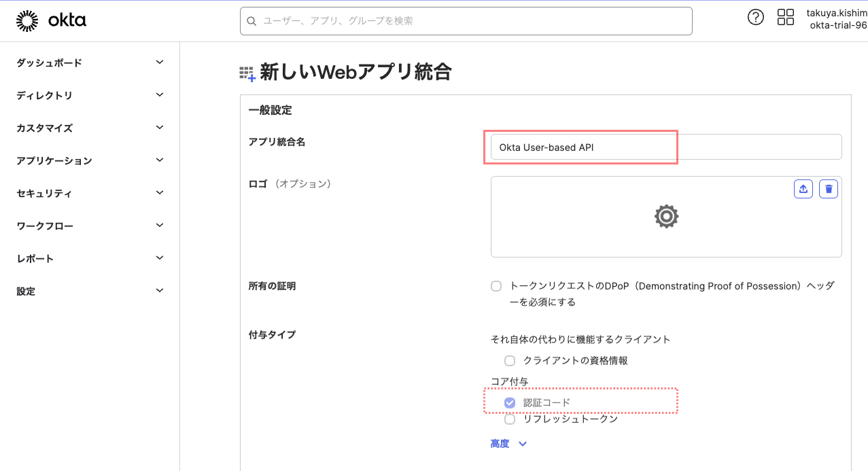Check the クライアントの資格情報 checkbox
The height and width of the screenshot is (471, 868).
(510, 360)
